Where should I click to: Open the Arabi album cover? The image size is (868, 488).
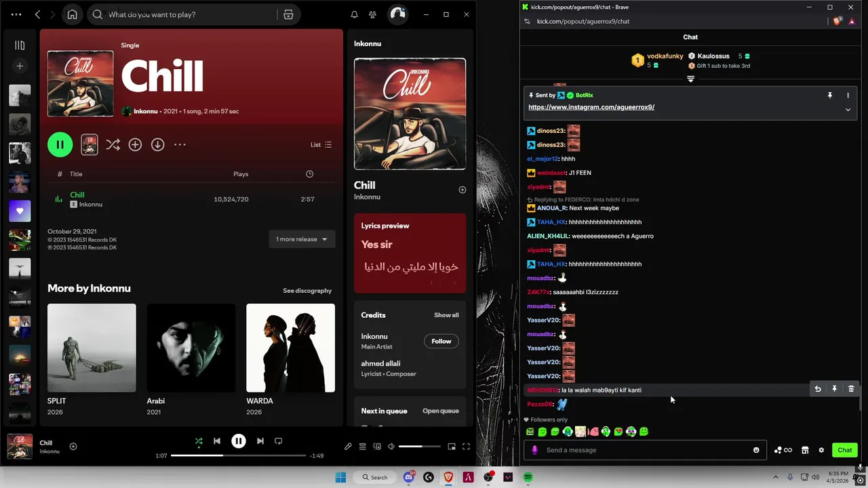[x=191, y=348]
